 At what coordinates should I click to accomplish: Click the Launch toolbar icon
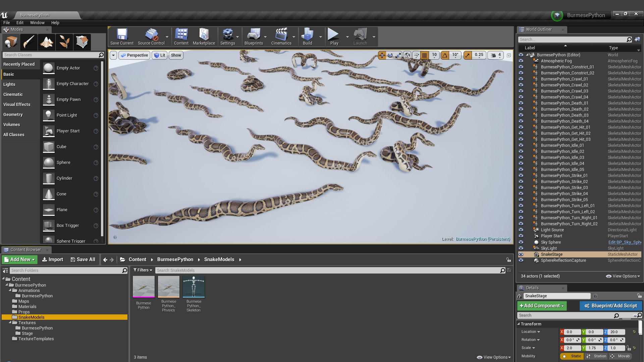point(360,37)
